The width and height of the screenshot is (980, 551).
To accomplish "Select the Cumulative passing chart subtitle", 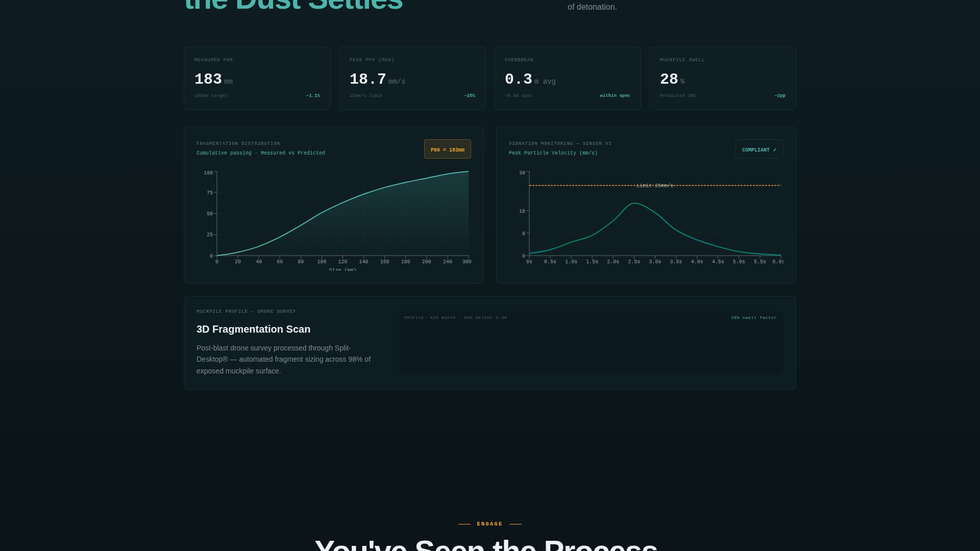I will click(260, 153).
